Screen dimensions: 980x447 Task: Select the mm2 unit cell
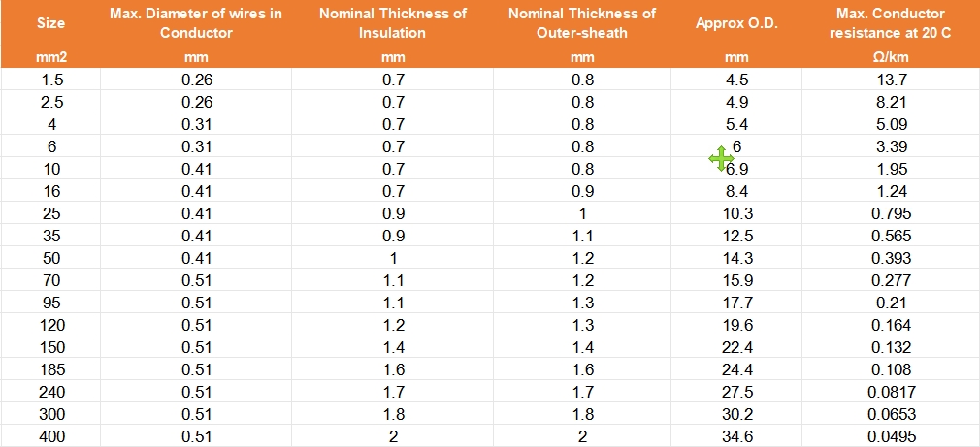point(50,58)
